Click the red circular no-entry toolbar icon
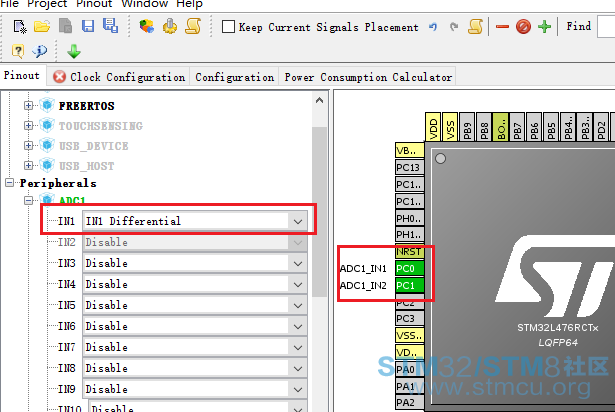This screenshot has height=412, width=615. [x=523, y=27]
